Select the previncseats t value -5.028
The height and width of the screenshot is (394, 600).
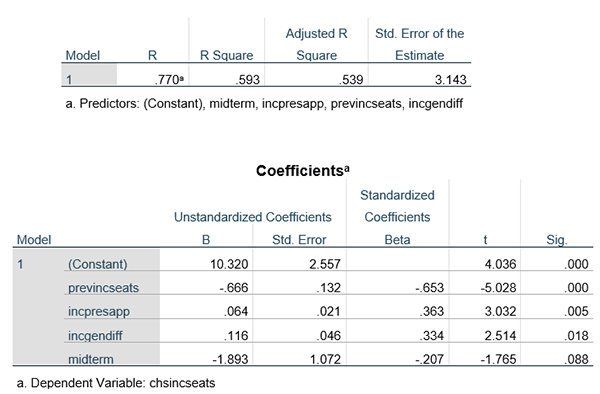tap(498, 288)
